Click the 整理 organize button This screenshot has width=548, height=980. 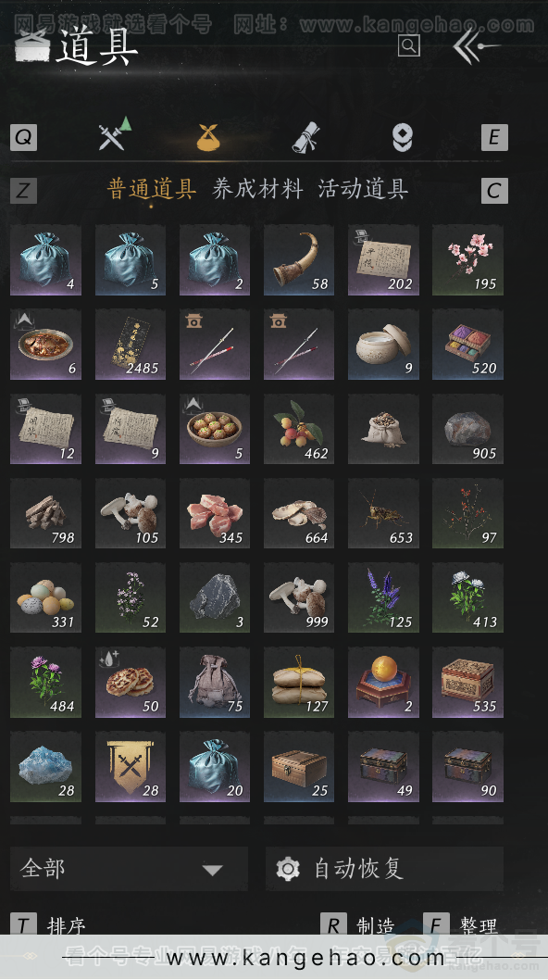[x=461, y=925]
